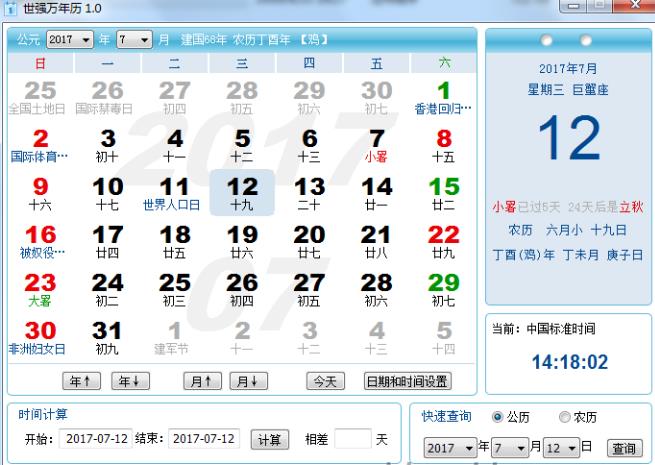Click the 年↓ next year button
The width and height of the screenshot is (655, 465).
click(x=129, y=381)
